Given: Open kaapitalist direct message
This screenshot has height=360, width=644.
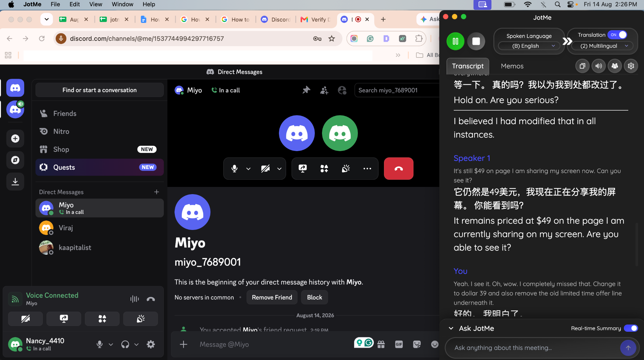Looking at the screenshot, I should 99,248.
